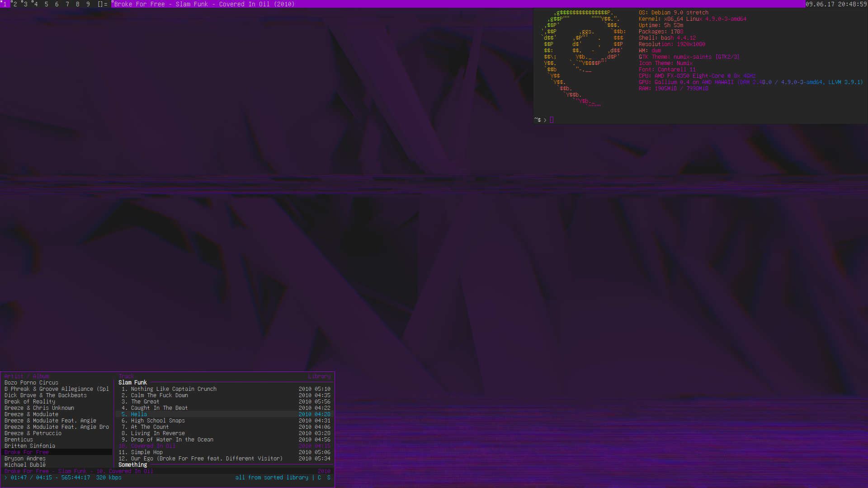Click the playing status arrow in cmus
The height and width of the screenshot is (488, 868).
6,478
